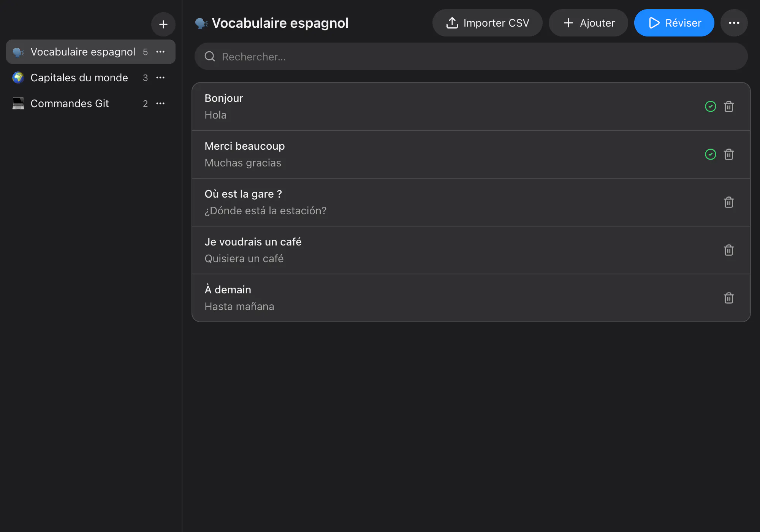Delete the Merci beaucoup card
Viewport: 760px width, 532px height.
point(728,154)
